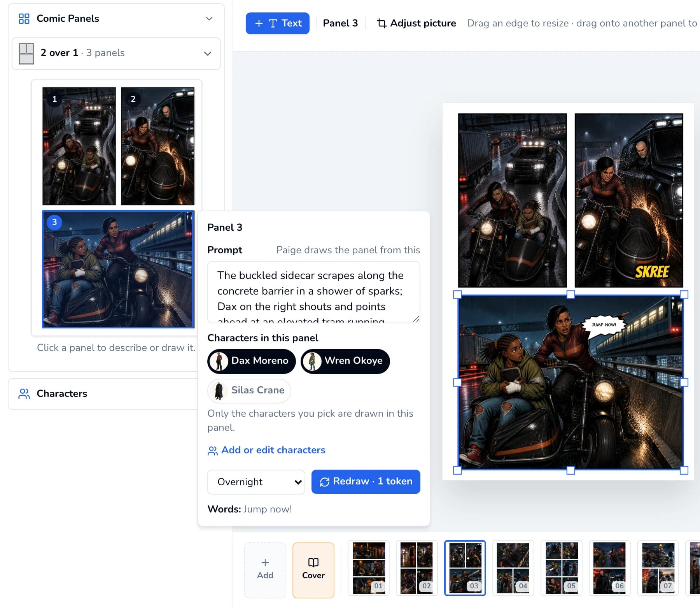Go to page 01 thumbnail
The height and width of the screenshot is (607, 700).
369,568
